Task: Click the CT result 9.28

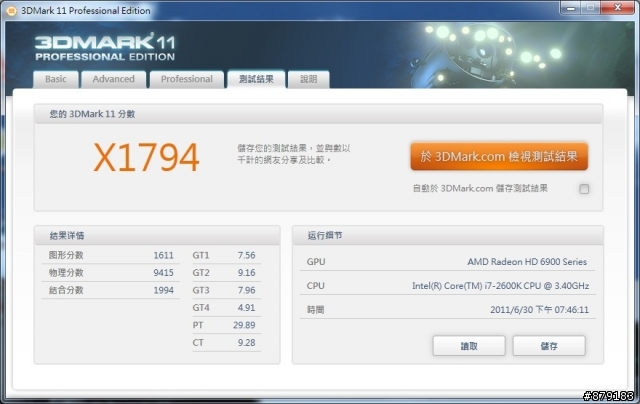Action: pos(247,343)
